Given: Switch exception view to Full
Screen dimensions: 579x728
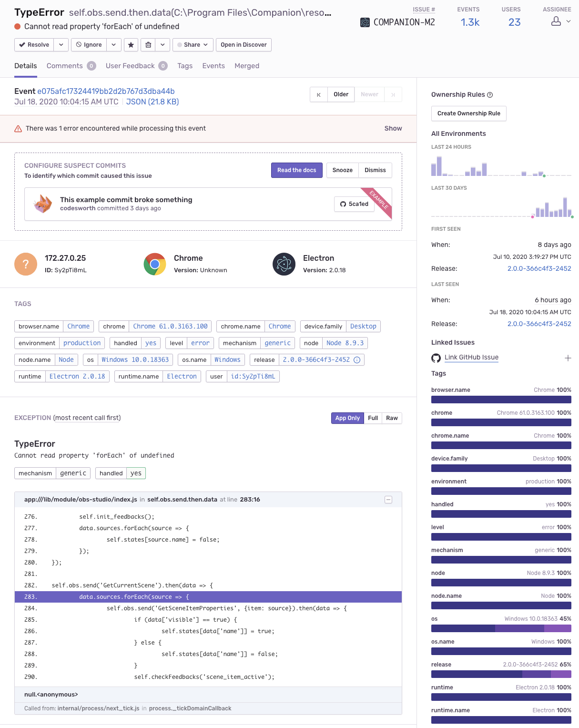Looking at the screenshot, I should pyautogui.click(x=373, y=418).
